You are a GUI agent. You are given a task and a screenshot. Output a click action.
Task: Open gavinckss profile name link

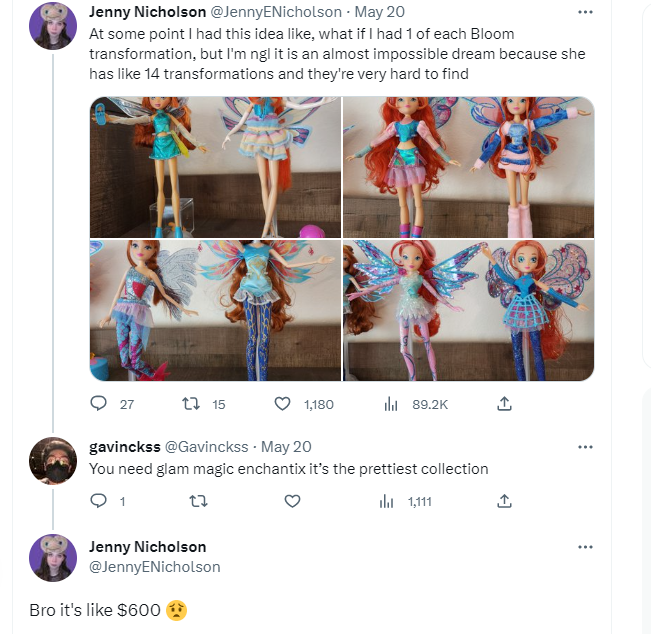coord(123,447)
